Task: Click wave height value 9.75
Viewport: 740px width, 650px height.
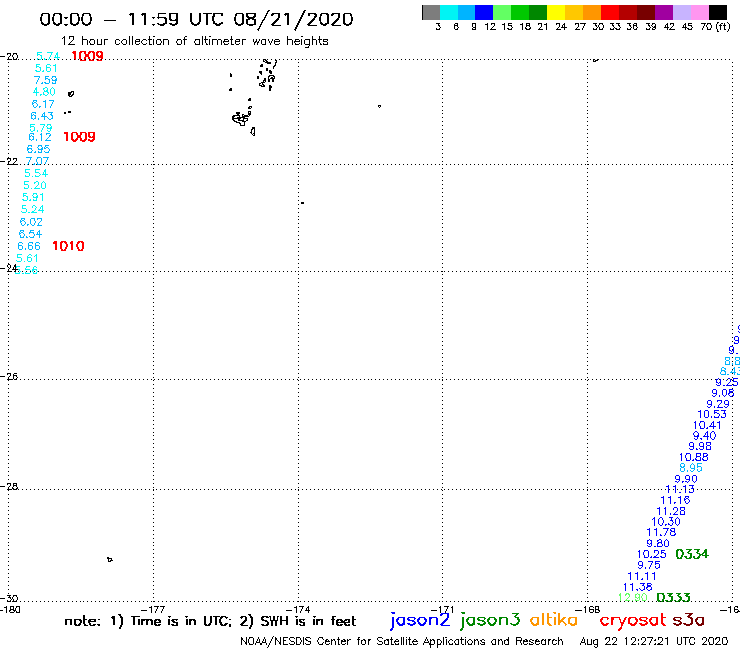Action: (649, 565)
